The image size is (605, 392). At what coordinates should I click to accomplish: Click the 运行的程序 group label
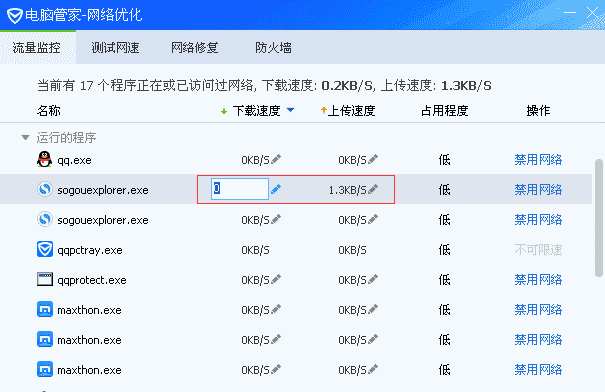coord(66,137)
